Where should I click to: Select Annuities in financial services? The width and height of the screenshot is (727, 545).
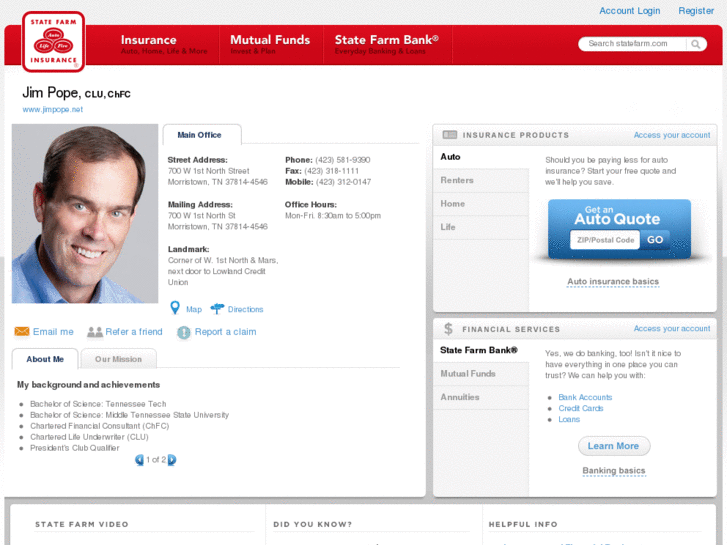coord(481,398)
